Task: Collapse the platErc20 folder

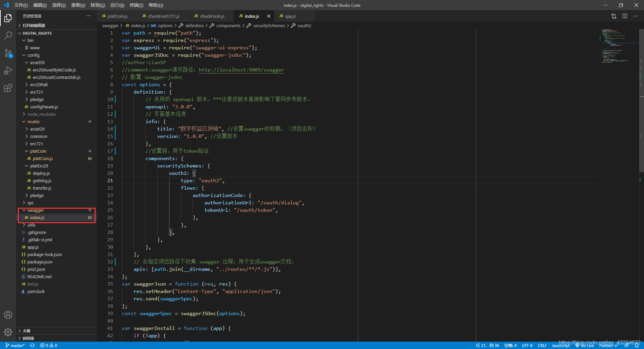Action: click(56, 166)
